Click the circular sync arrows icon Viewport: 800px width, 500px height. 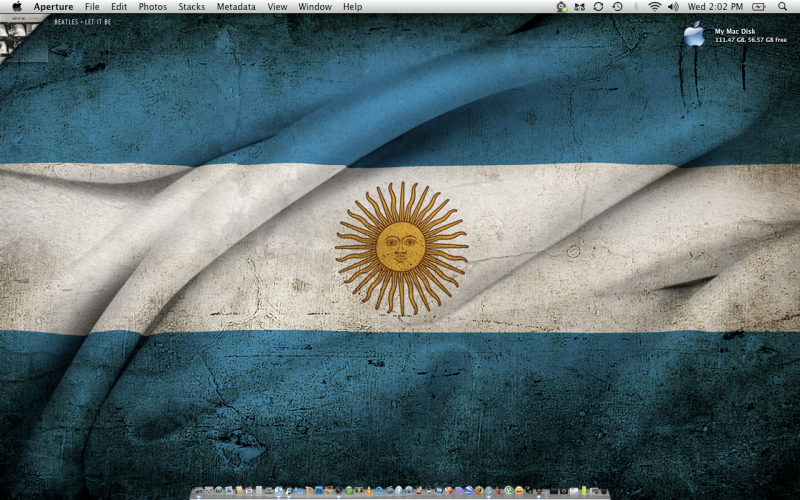(598, 6)
